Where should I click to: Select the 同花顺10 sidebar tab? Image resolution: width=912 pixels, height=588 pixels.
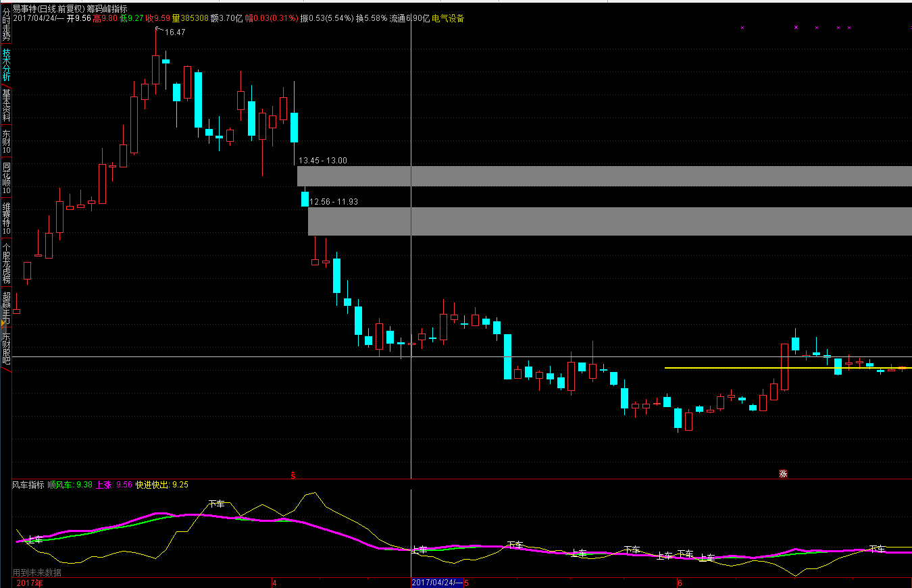click(6, 178)
